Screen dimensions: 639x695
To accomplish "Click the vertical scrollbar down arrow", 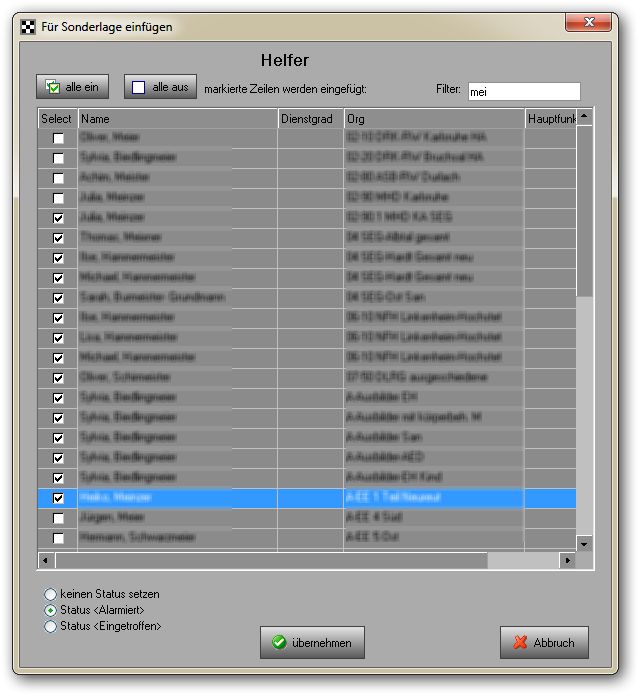I will 584,544.
